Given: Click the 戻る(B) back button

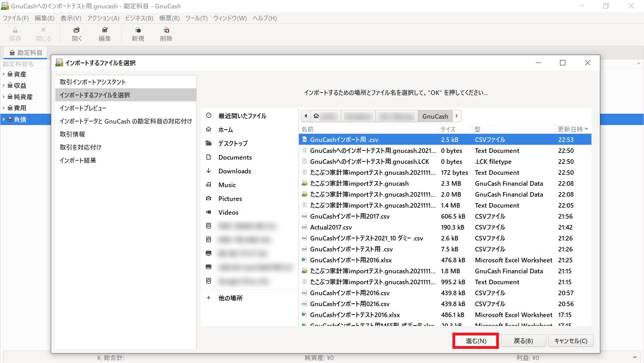Looking at the screenshot, I should coord(523,341).
